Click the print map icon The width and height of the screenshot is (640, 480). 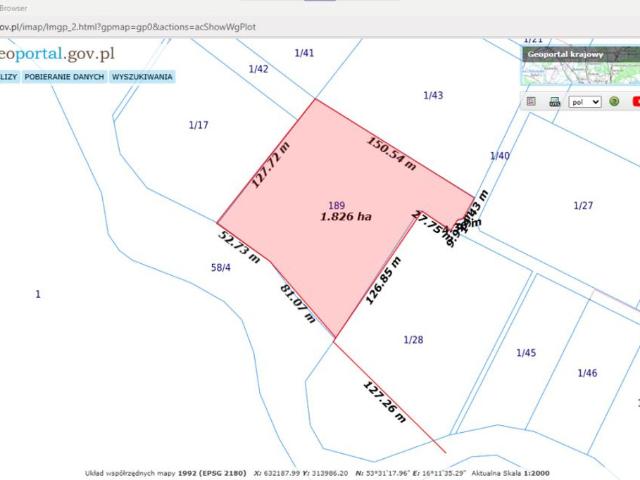point(553,101)
